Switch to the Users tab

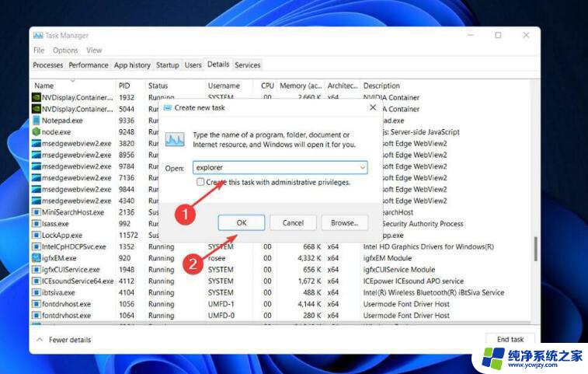click(x=193, y=65)
